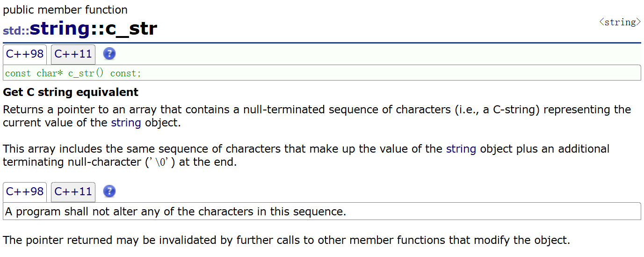Click the std:: namespace prefix in the title
The width and height of the screenshot is (644, 257).
[16, 31]
